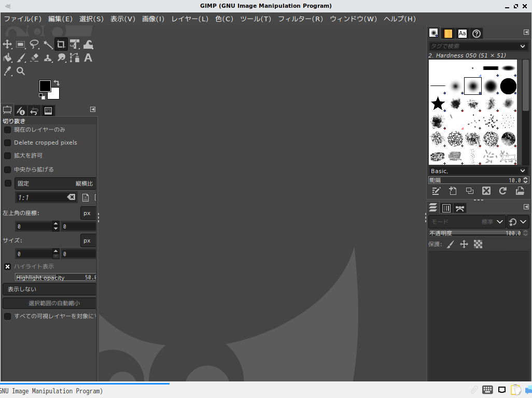Viewport: 532px width, 398px height.
Task: Clear the 1:1 aspect ratio field
Action: click(x=71, y=197)
